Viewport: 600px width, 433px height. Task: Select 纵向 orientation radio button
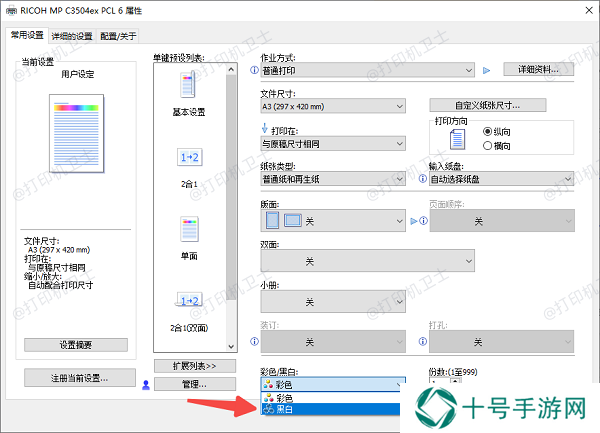487,132
